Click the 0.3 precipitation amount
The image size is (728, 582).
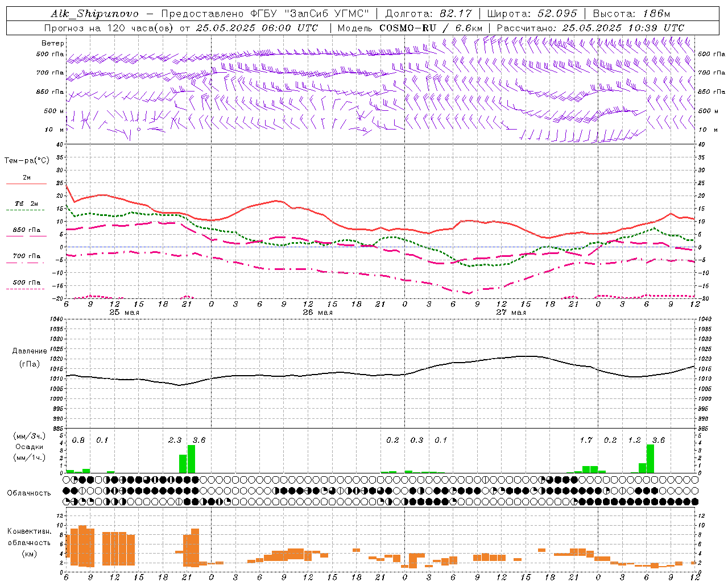coord(417,440)
